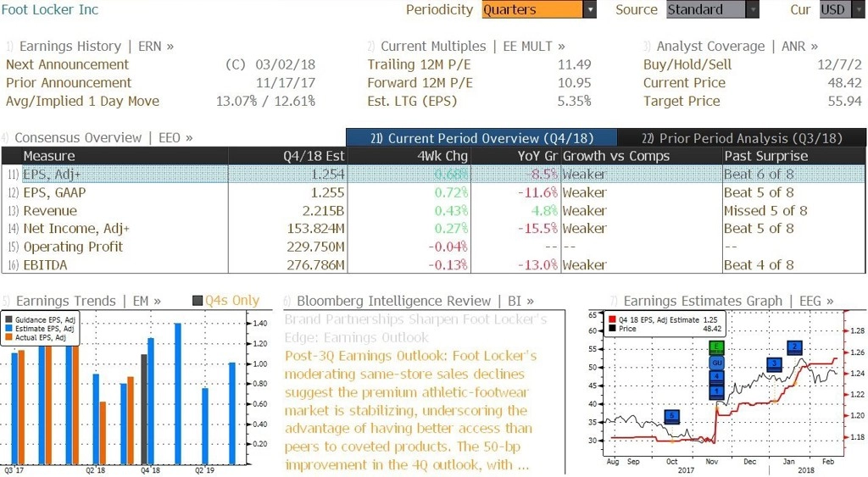868x477 pixels.
Task: Click the Prior Announcement date 11/17/17
Action: coord(285,83)
